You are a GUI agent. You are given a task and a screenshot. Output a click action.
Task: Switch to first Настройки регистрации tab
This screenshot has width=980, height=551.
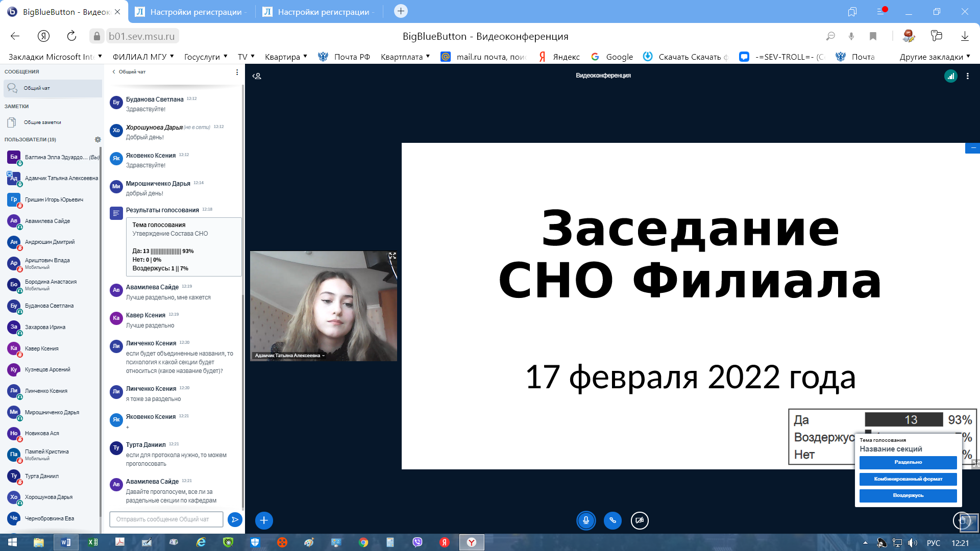click(x=191, y=12)
